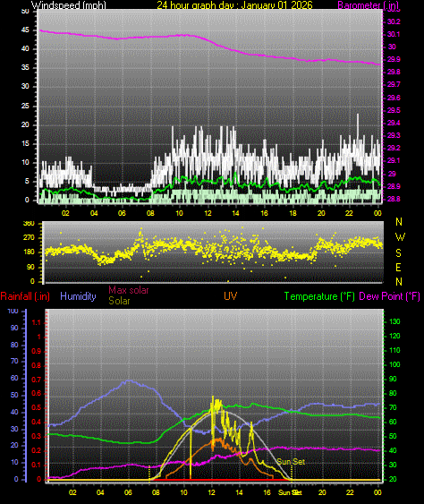This screenshot has width=424, height=504.
Task: Select the 'UV' legend label
Action: [x=230, y=296]
